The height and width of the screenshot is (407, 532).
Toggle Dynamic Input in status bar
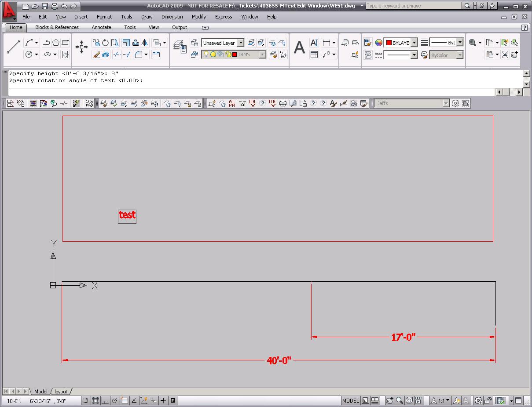coord(154,400)
